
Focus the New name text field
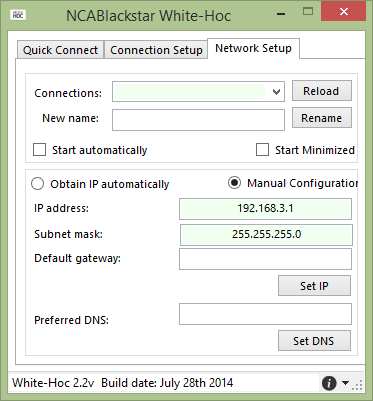pyautogui.click(x=198, y=120)
